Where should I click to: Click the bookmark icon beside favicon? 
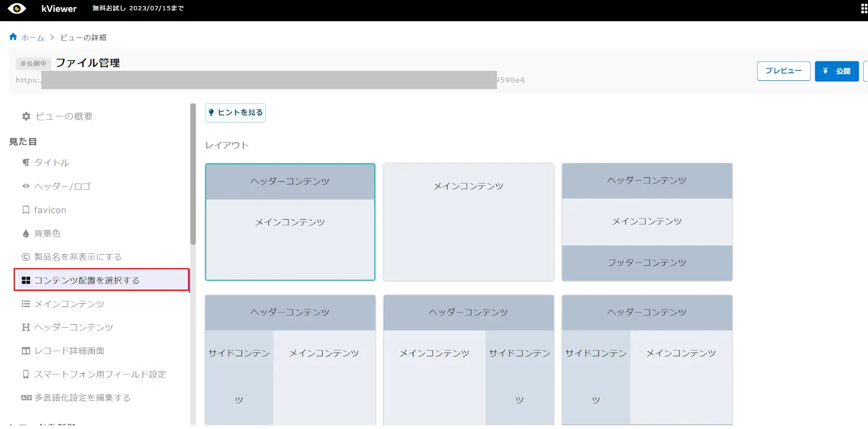coord(25,210)
